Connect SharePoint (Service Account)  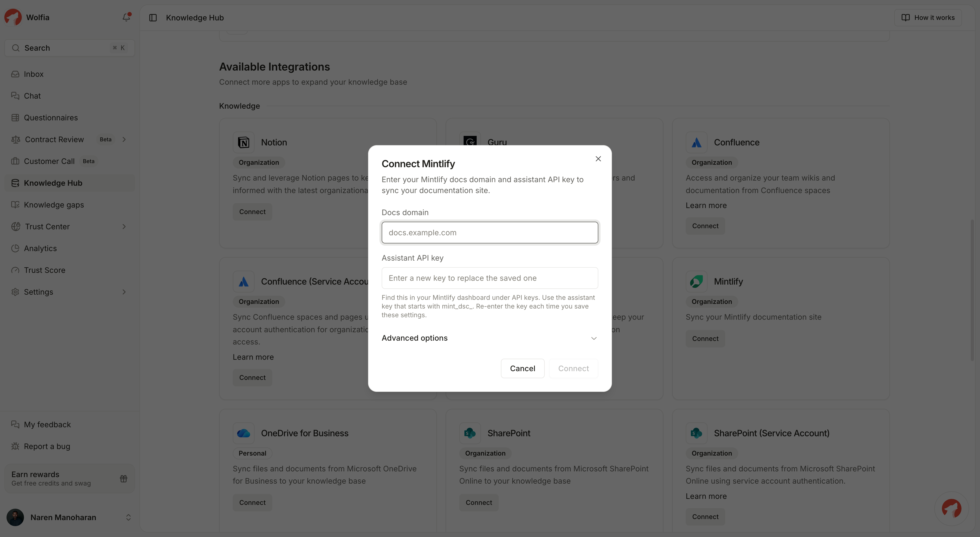pos(705,517)
